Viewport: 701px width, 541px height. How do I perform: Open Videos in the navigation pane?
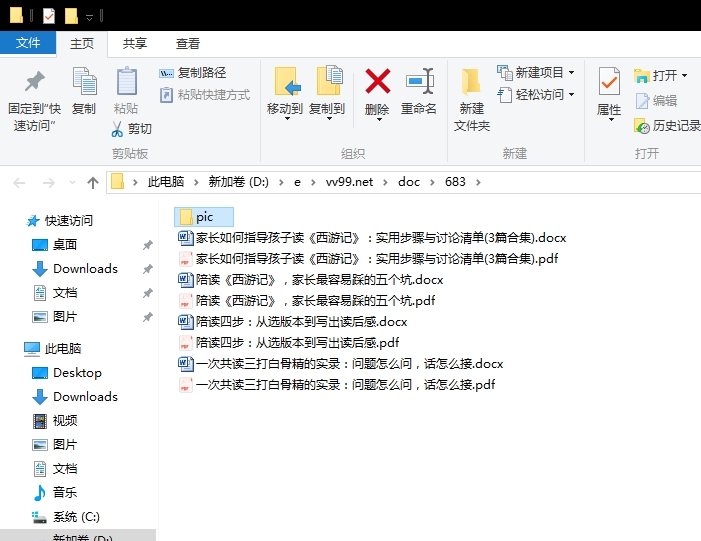point(54,421)
